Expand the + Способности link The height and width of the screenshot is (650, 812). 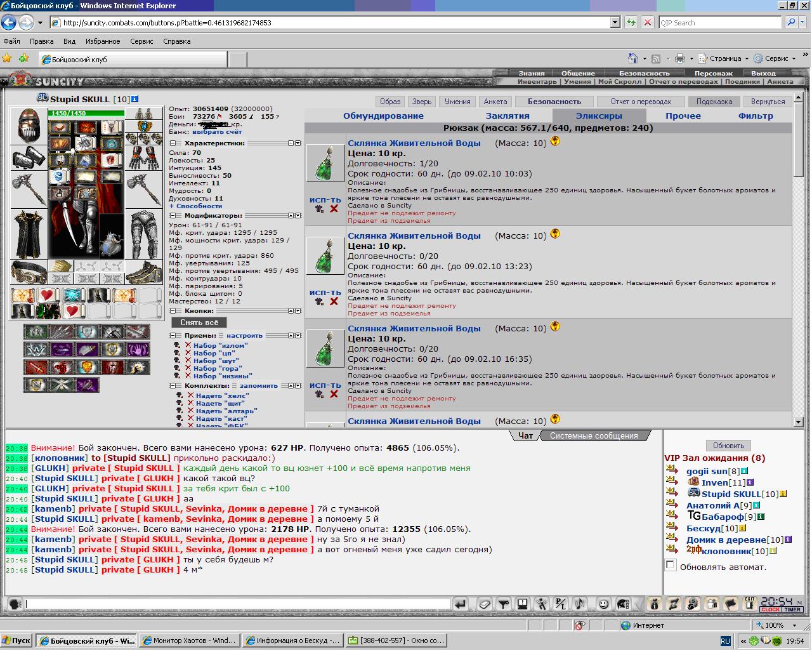[195, 206]
